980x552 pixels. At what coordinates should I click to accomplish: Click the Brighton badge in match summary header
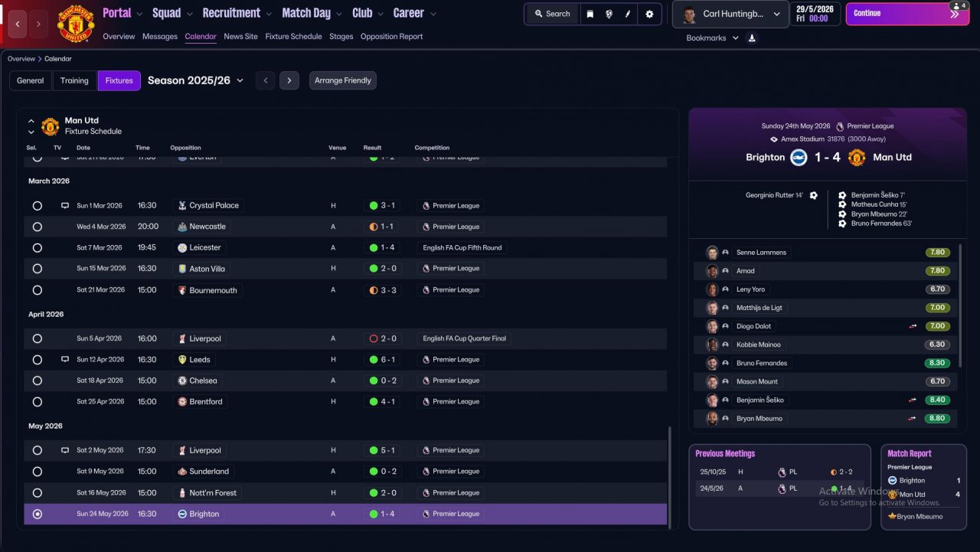pyautogui.click(x=797, y=157)
